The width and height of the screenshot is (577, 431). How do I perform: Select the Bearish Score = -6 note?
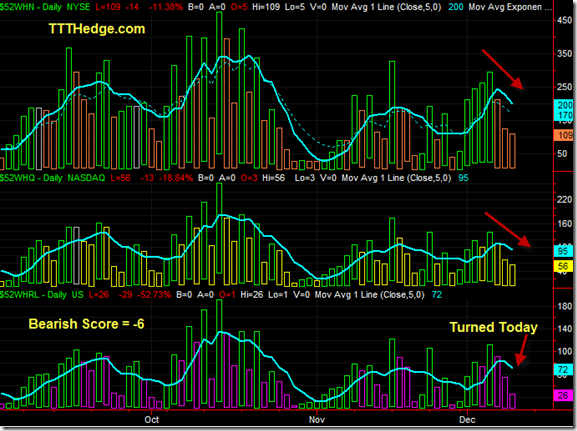click(x=86, y=324)
